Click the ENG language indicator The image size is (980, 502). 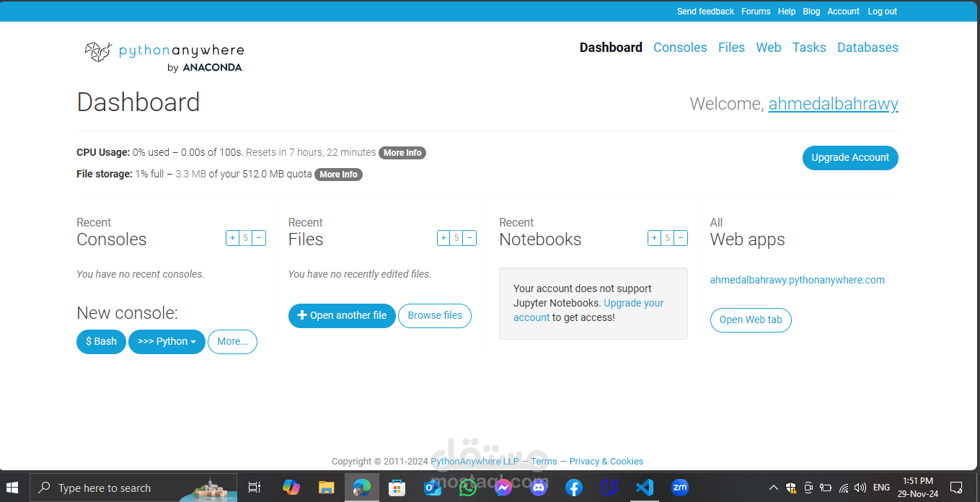pyautogui.click(x=881, y=488)
